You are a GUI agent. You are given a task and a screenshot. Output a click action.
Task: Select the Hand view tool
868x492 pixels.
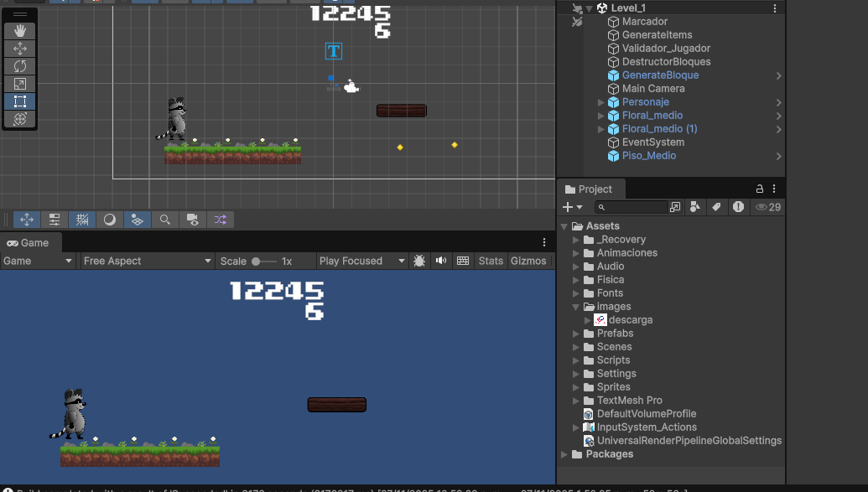(20, 31)
